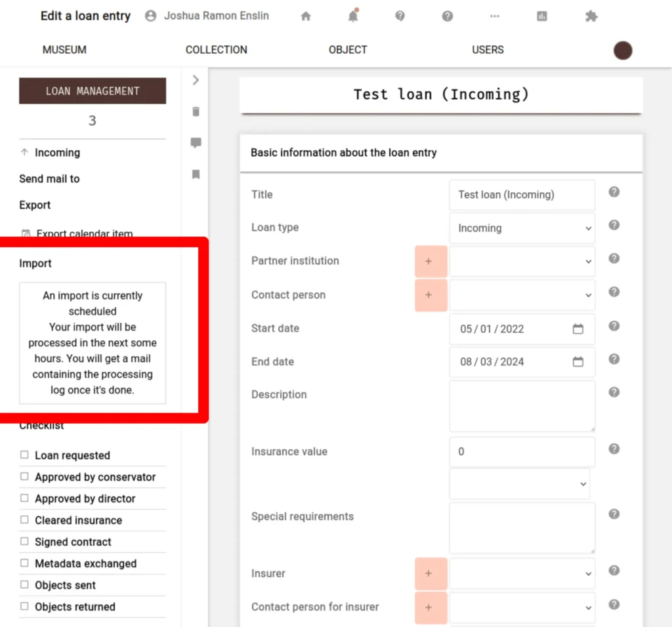The image size is (672, 627).
Task: Click help icon next to Loan type
Action: (x=614, y=225)
